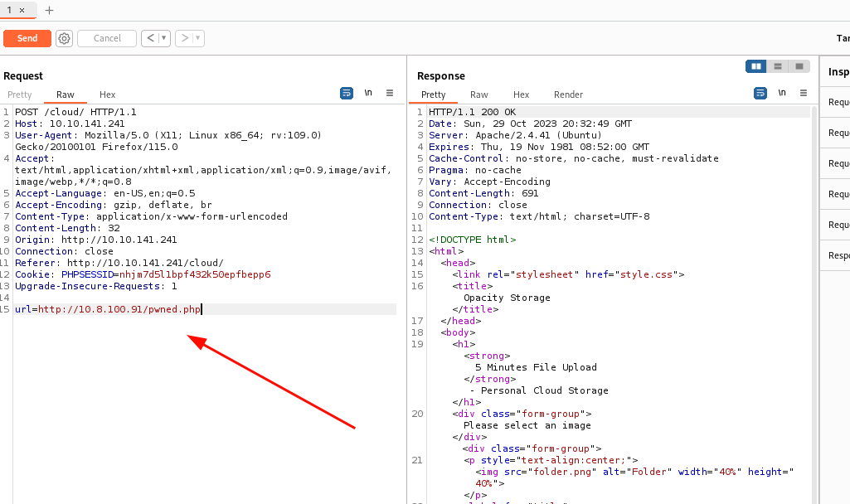Switch Response view to Hex tab

(x=521, y=94)
